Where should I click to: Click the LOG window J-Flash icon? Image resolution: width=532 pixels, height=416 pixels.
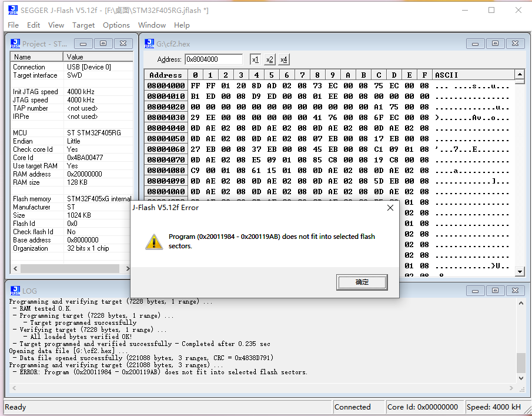[x=15, y=291]
